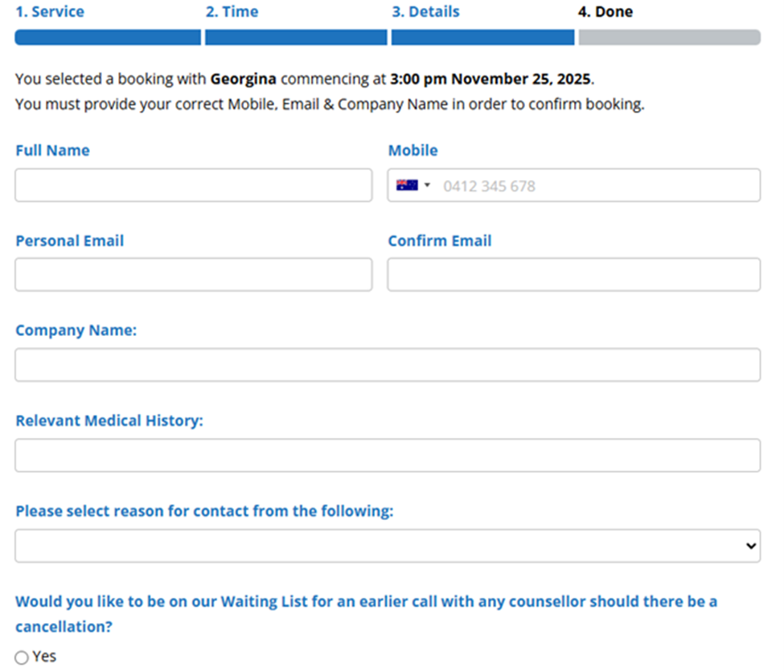The height and width of the screenshot is (672, 784).
Task: Click the third blue progress bar segment
Action: [x=482, y=38]
